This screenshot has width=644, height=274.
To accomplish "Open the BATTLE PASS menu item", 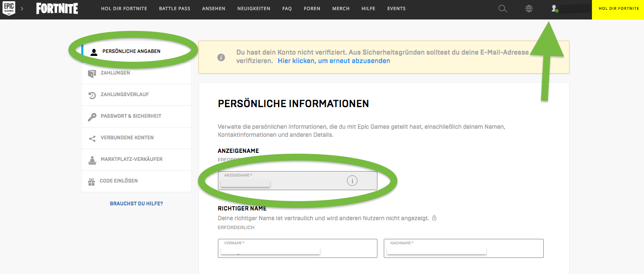I will point(174,8).
